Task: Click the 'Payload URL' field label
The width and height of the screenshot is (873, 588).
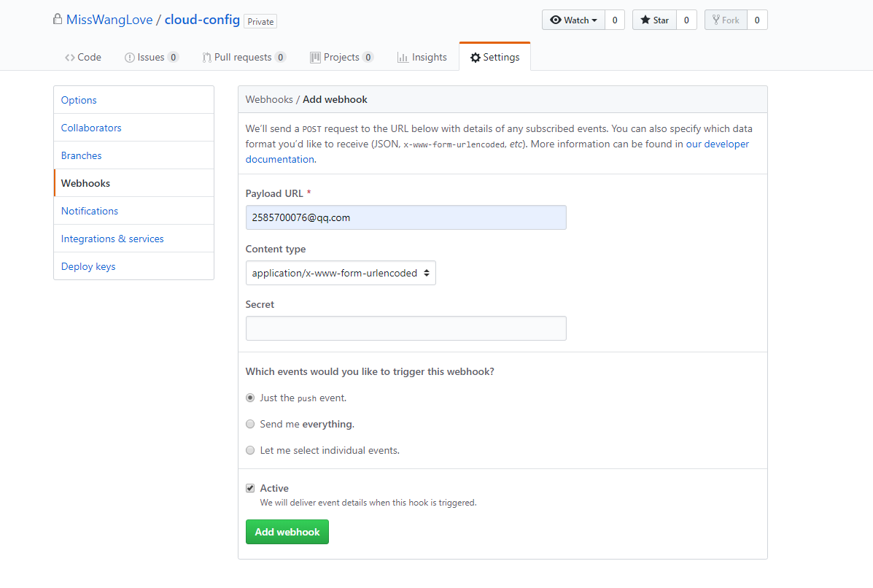Action: coord(274,193)
